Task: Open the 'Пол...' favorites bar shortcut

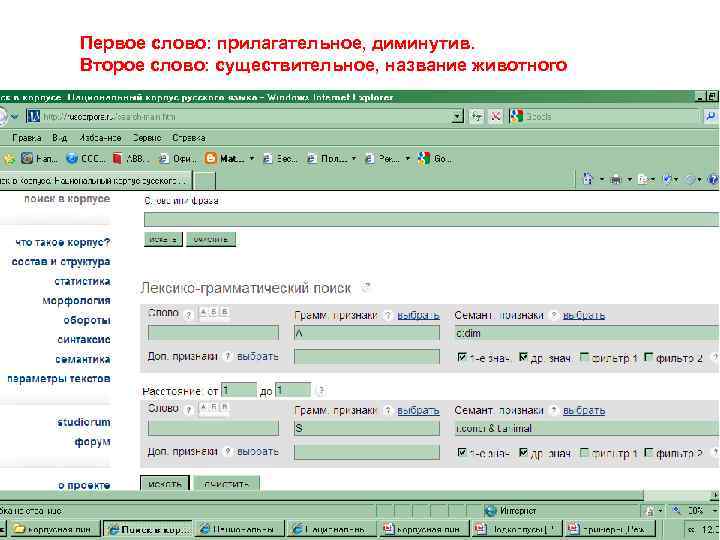Action: tap(326, 159)
